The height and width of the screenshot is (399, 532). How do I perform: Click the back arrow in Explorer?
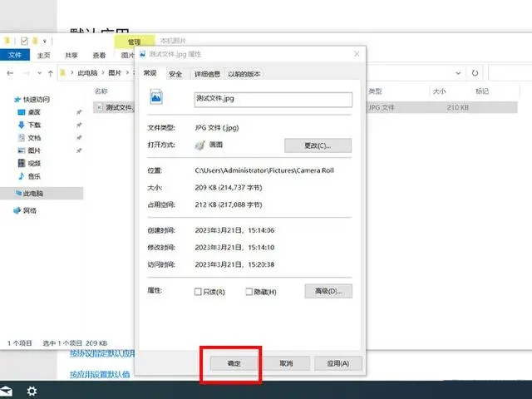tap(10, 73)
